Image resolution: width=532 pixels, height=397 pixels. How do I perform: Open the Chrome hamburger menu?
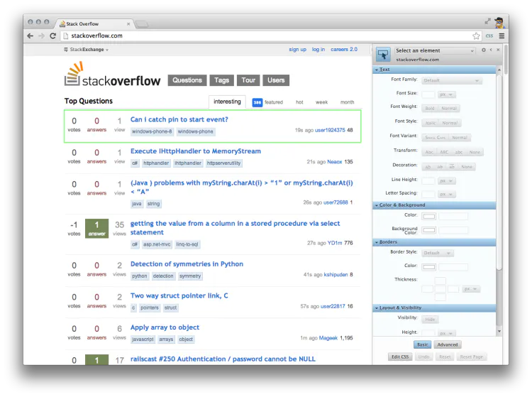tap(501, 36)
